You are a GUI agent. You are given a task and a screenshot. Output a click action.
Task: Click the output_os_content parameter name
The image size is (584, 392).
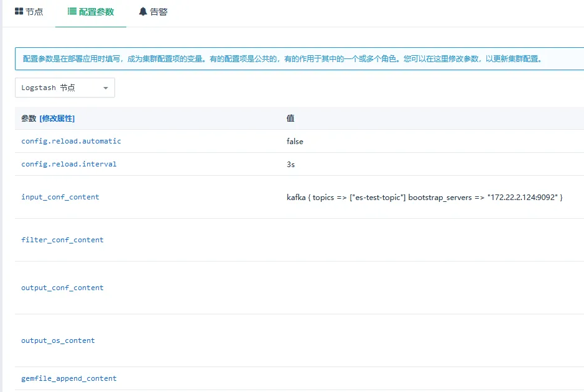tap(58, 340)
